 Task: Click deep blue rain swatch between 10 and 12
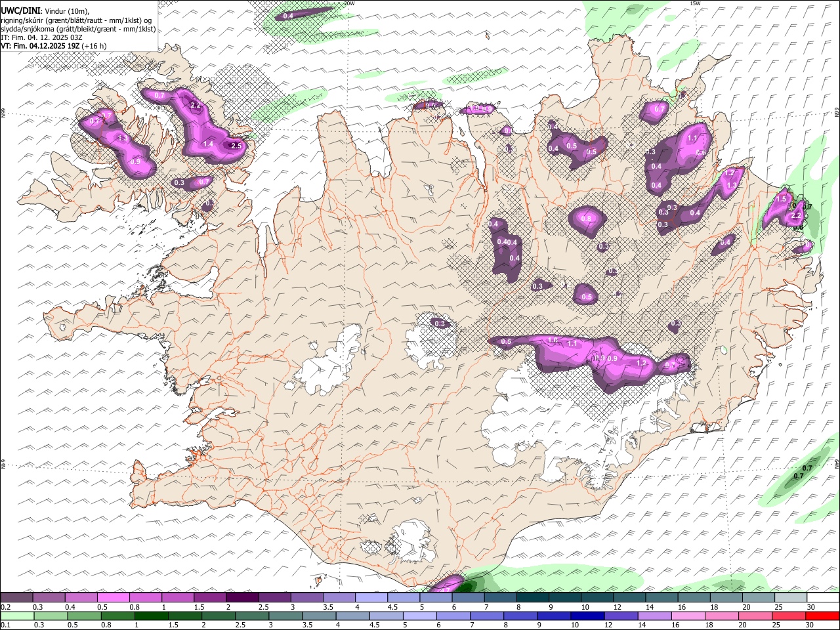[x=587, y=616]
